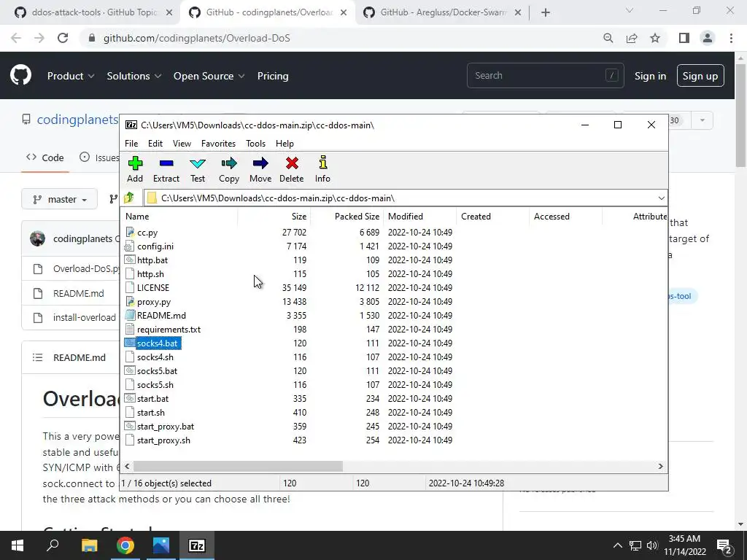
Task: Select the LICENSE file
Action: pyautogui.click(x=153, y=287)
